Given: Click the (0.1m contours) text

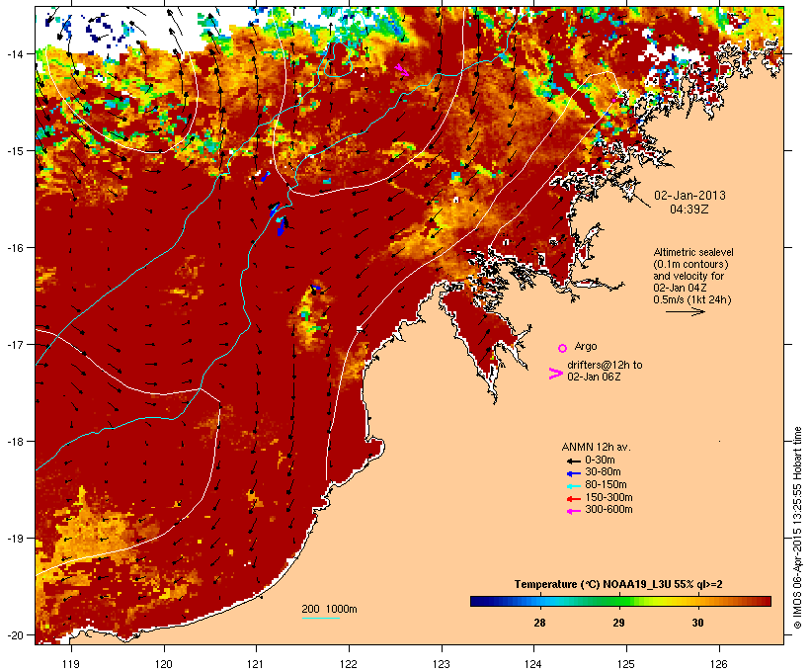Looking at the screenshot, I should (690, 264).
